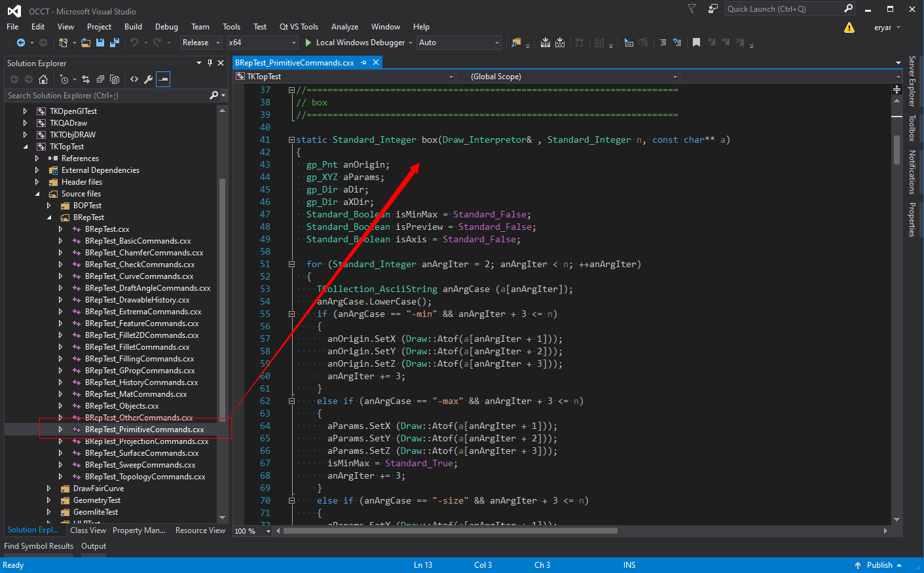The image size is (924, 573).
Task: Switch to the Resource View tab
Action: [200, 530]
